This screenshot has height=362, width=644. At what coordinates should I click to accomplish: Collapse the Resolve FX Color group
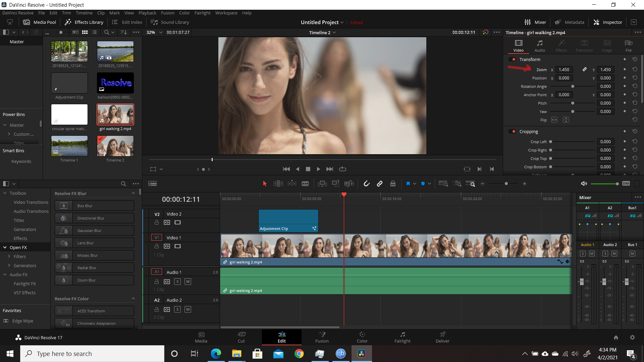pyautogui.click(x=133, y=299)
